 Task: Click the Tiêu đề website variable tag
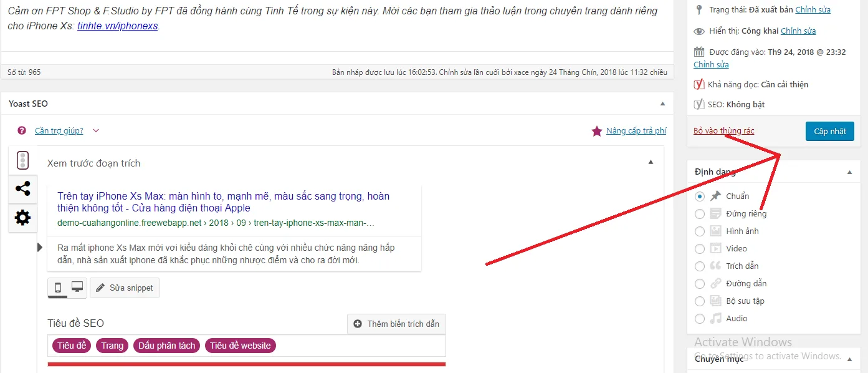tap(241, 346)
